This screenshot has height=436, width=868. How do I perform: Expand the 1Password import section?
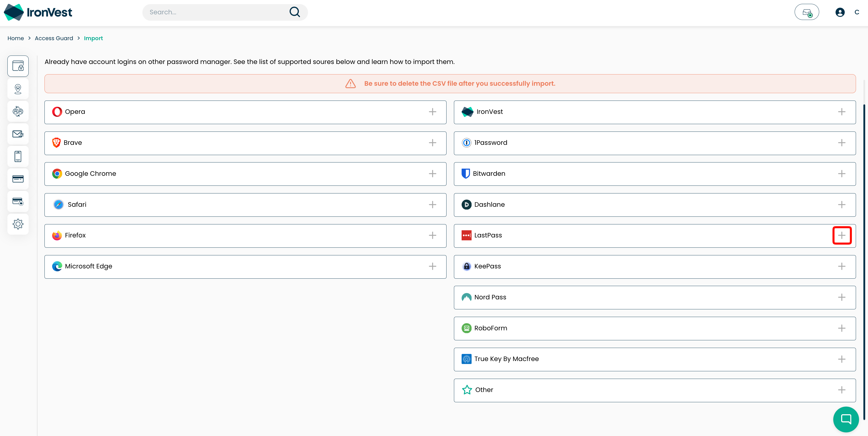(x=841, y=143)
